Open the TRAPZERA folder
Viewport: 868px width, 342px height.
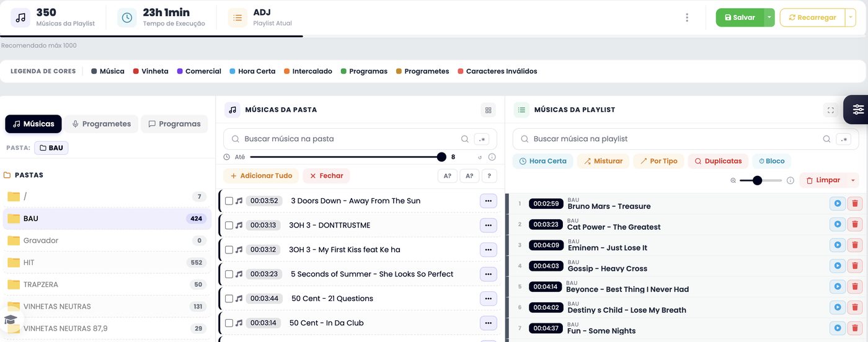[x=107, y=284]
